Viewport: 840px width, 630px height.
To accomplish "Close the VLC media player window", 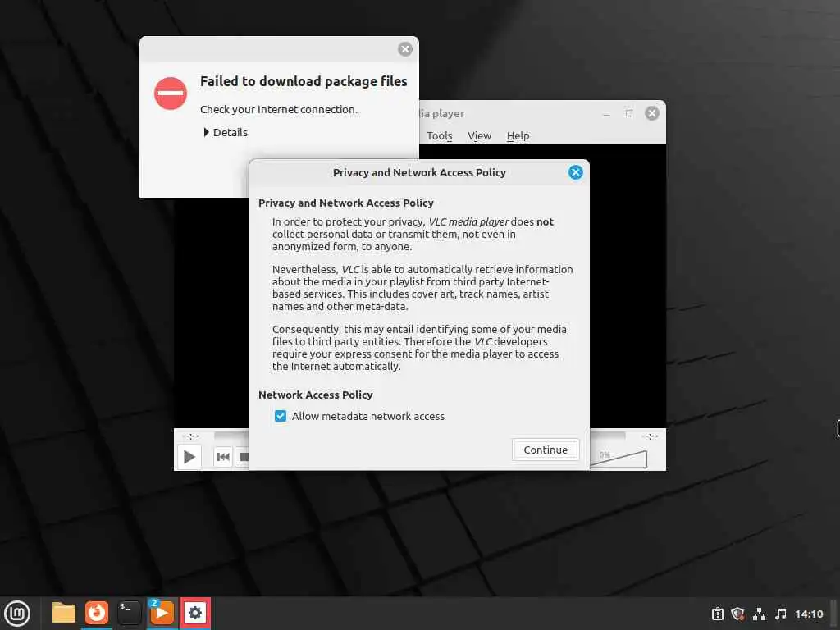I will [x=652, y=113].
